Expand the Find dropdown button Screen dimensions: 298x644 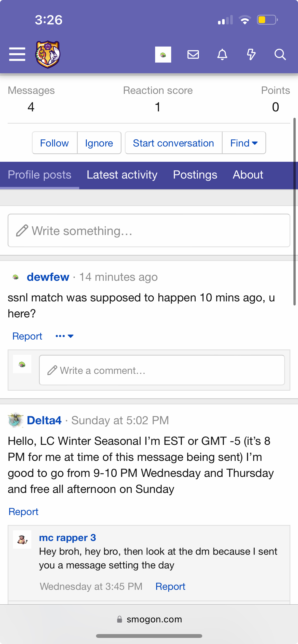tap(244, 143)
